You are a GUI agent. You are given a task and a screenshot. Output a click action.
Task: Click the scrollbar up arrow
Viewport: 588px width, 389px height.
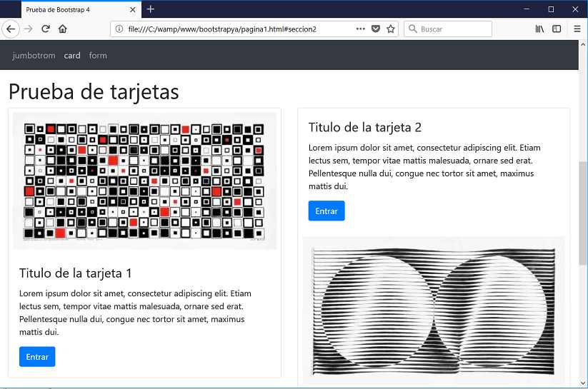point(583,44)
